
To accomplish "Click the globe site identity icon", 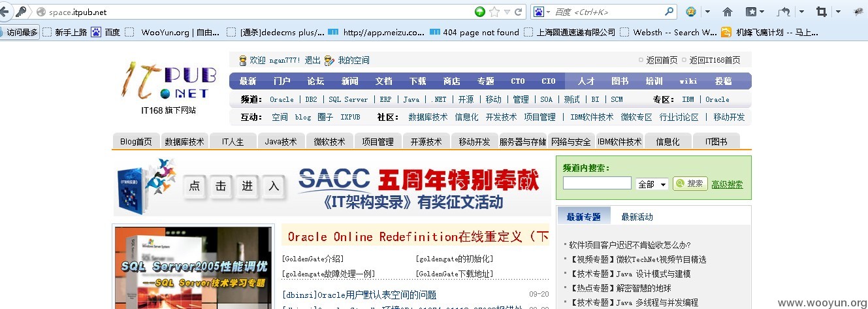I will 41,12.
